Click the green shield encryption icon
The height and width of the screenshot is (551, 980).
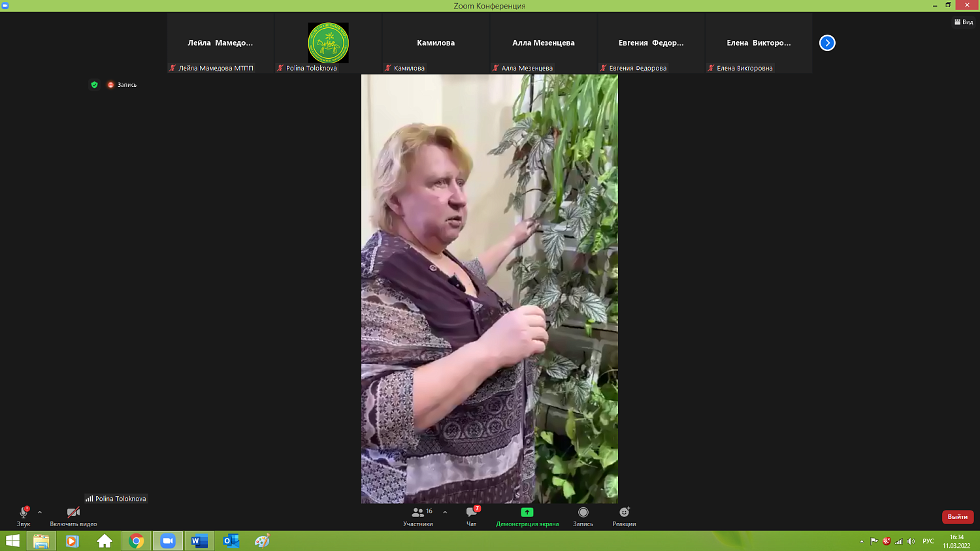point(94,85)
